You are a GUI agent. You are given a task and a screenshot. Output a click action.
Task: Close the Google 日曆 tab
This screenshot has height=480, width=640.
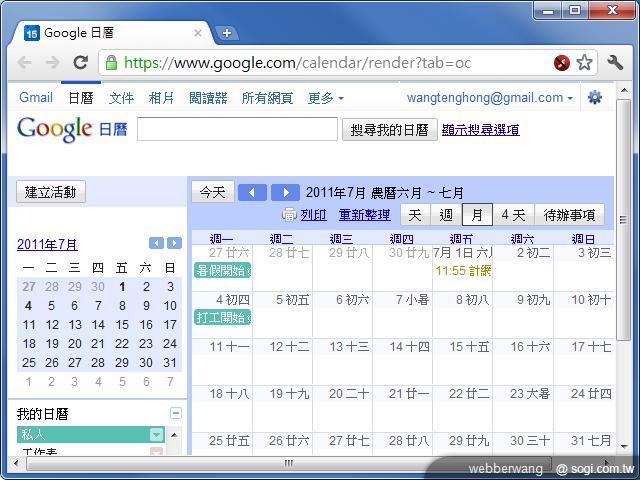tap(198, 33)
